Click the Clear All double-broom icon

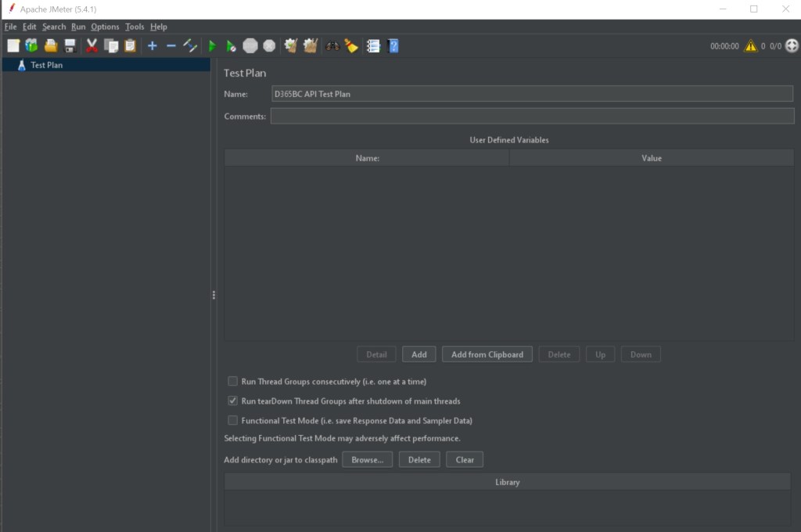[x=311, y=46]
